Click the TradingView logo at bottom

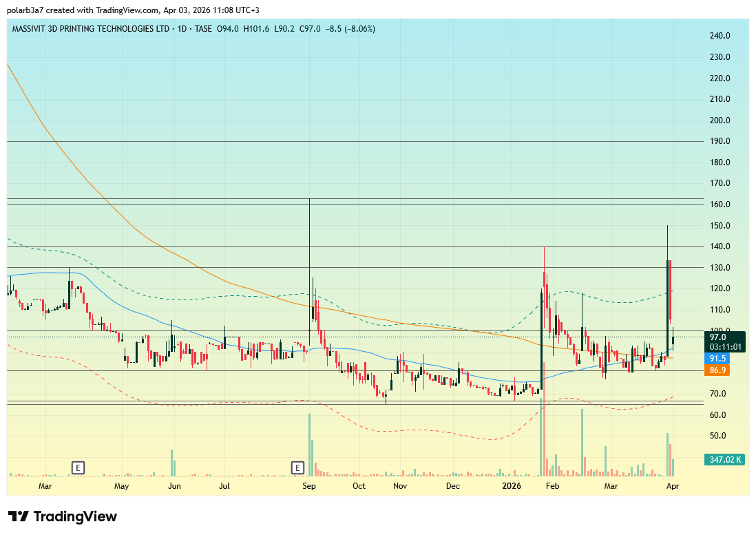click(62, 516)
